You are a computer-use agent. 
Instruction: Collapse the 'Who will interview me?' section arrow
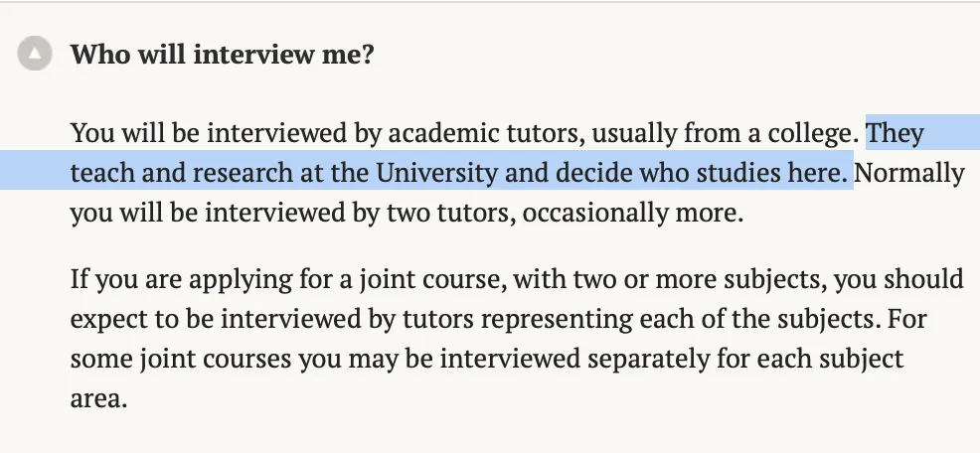tap(36, 54)
